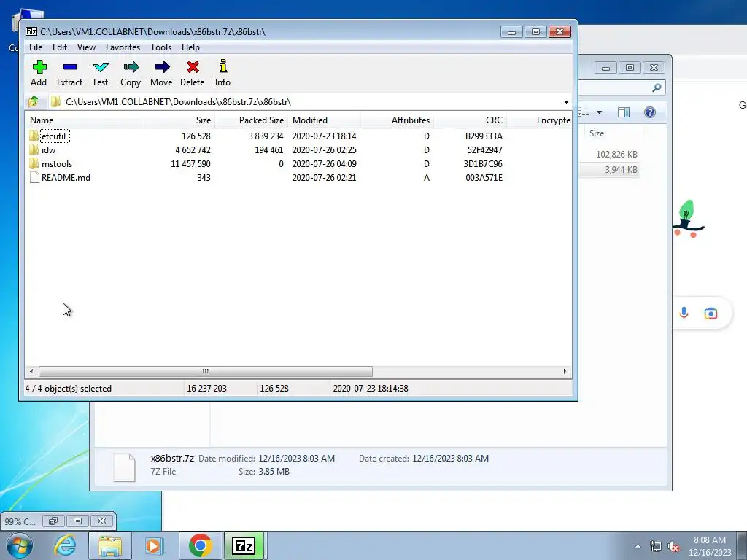Click the network tray icon
The height and width of the screenshot is (560, 747).
656,547
